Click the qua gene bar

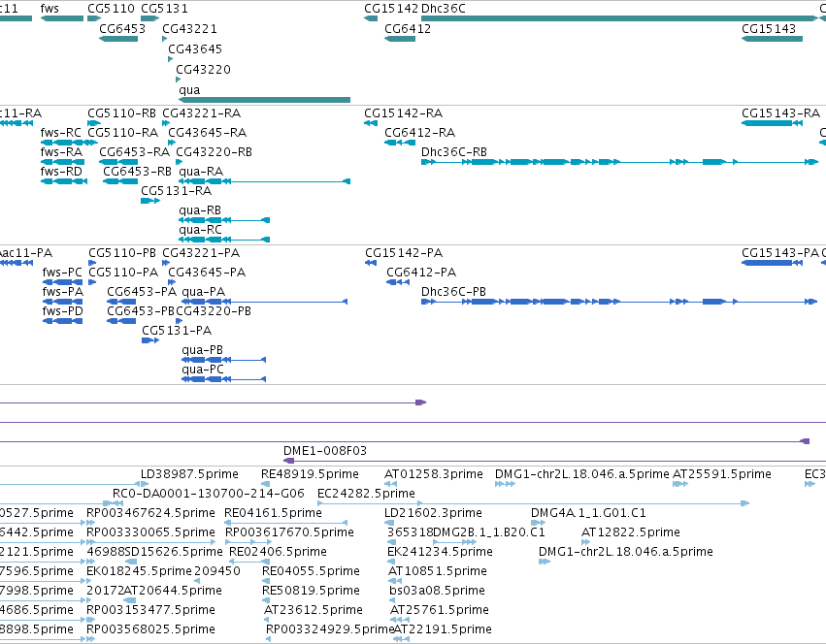264,100
